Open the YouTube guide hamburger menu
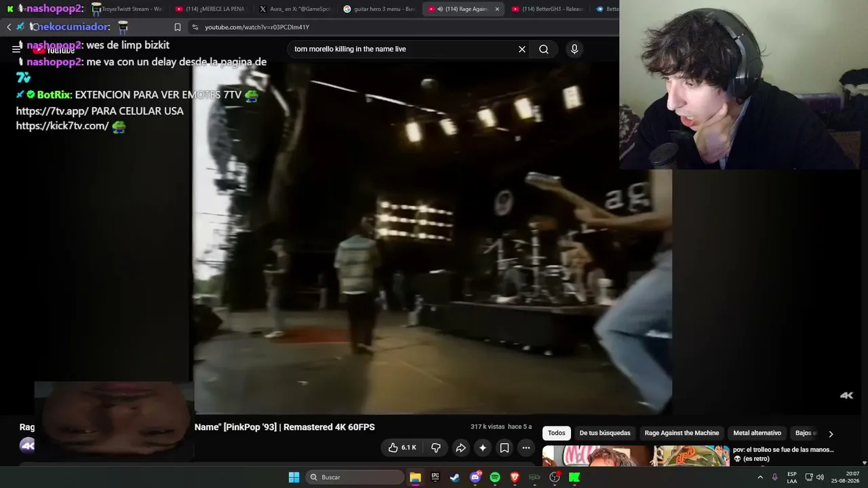868x488 pixels. click(16, 49)
